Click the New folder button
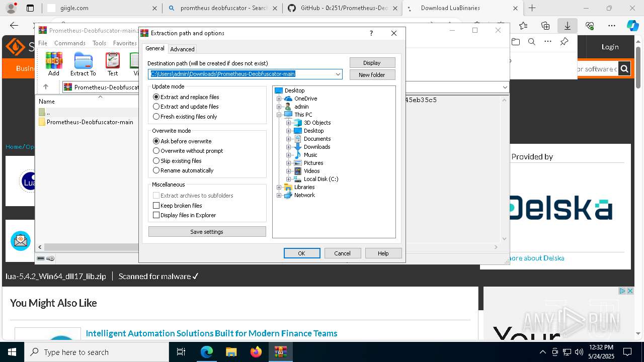The width and height of the screenshot is (644, 362). [x=372, y=75]
